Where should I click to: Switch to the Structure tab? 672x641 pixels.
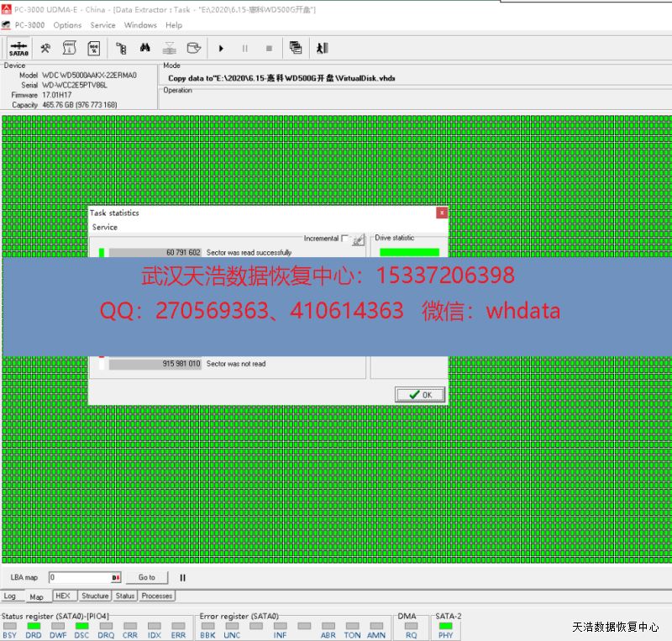[95, 596]
